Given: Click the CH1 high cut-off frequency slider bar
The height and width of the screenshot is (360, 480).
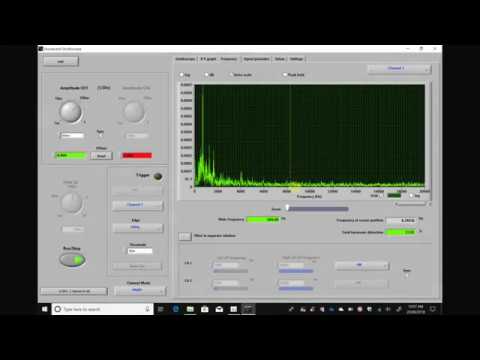Looking at the screenshot, I should click(x=296, y=271).
